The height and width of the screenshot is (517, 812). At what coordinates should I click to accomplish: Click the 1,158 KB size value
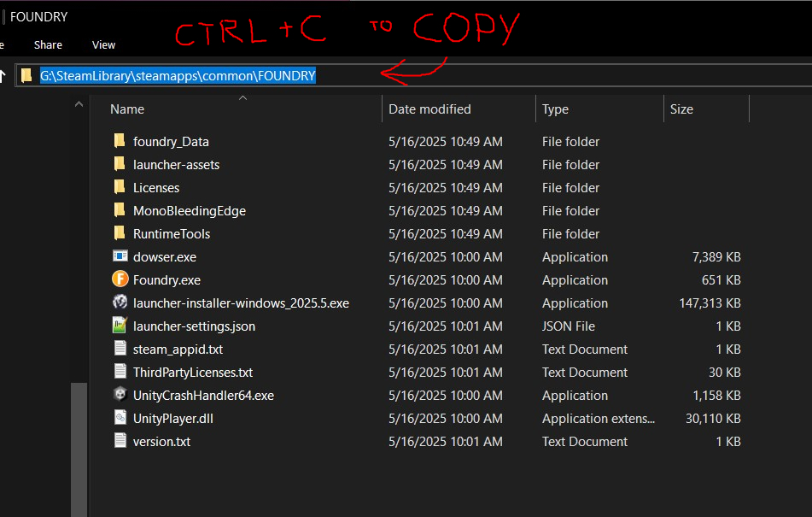(x=716, y=396)
